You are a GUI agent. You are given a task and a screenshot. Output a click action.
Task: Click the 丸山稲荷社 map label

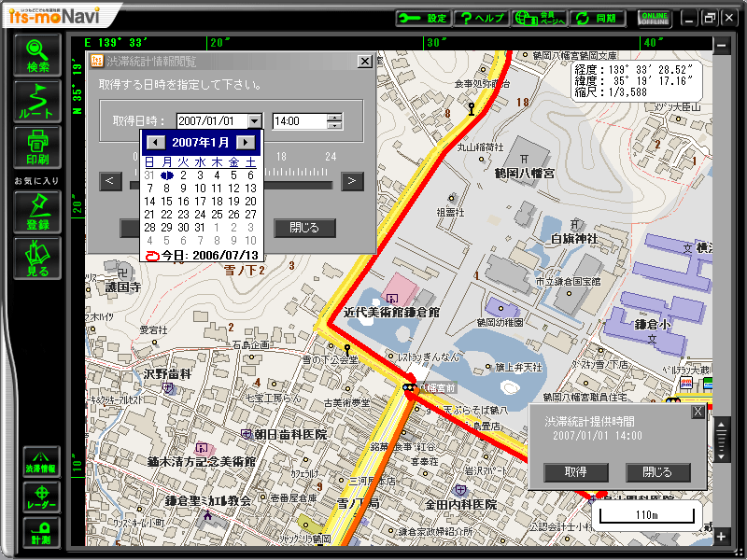pos(480,147)
